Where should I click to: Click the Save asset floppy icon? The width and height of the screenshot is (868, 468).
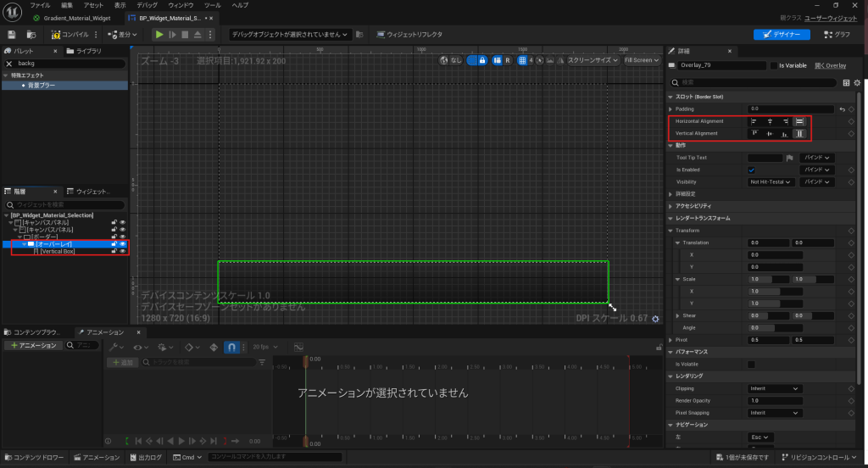(12, 35)
